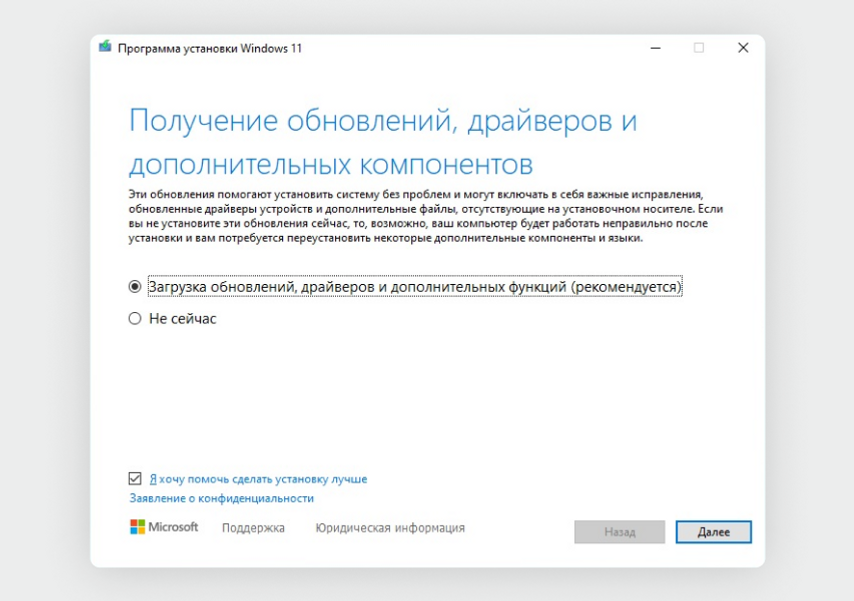Viewport: 854px width, 601px height.
Task: Click the "Далее" button
Action: click(713, 532)
